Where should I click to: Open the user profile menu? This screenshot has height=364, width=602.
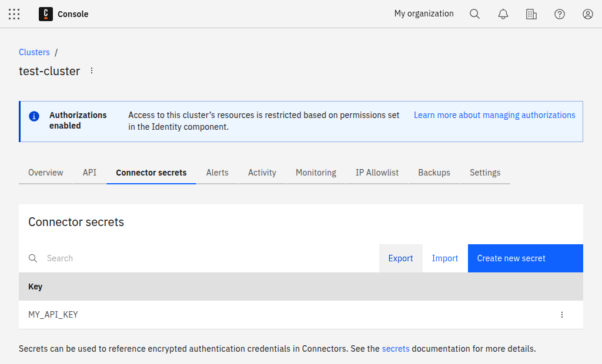(x=588, y=14)
